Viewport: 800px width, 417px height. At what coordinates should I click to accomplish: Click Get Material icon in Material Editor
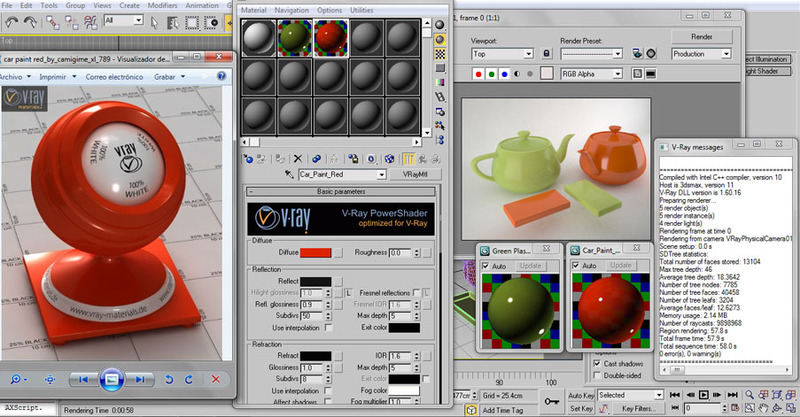pos(248,159)
